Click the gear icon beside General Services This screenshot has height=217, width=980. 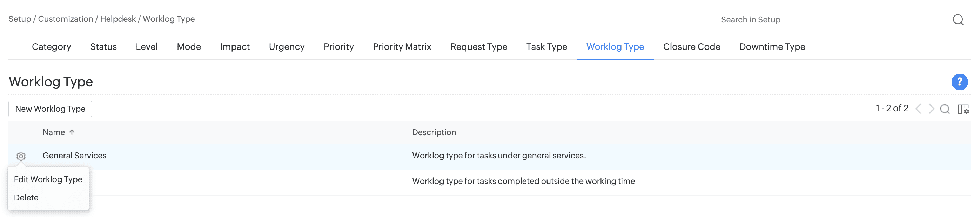[x=21, y=156]
